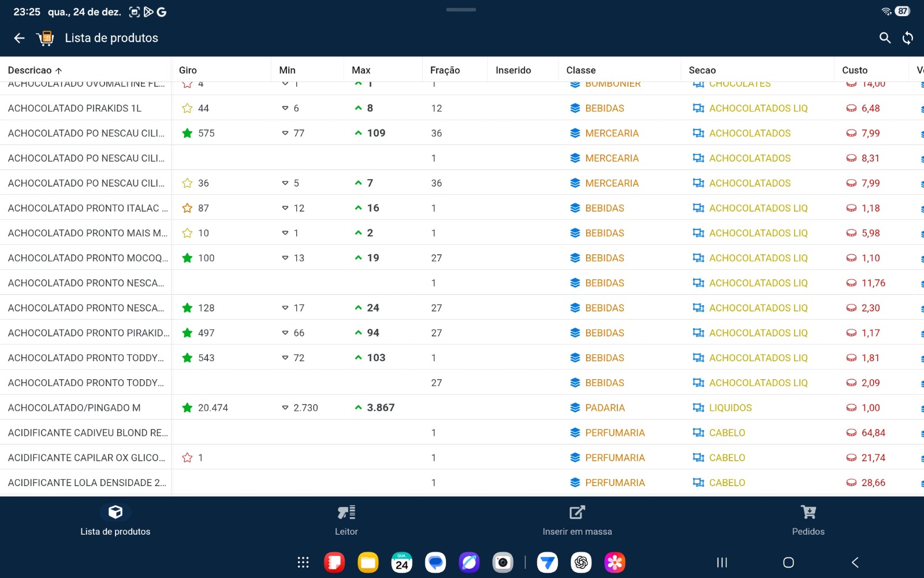
Task: Tap the refresh sync icon
Action: [908, 38]
